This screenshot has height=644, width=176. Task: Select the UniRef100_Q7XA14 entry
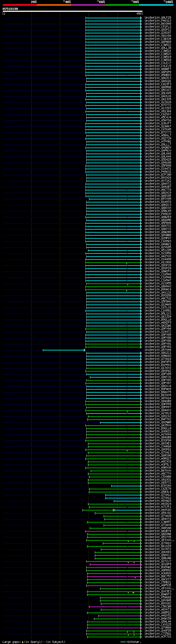pos(158,359)
